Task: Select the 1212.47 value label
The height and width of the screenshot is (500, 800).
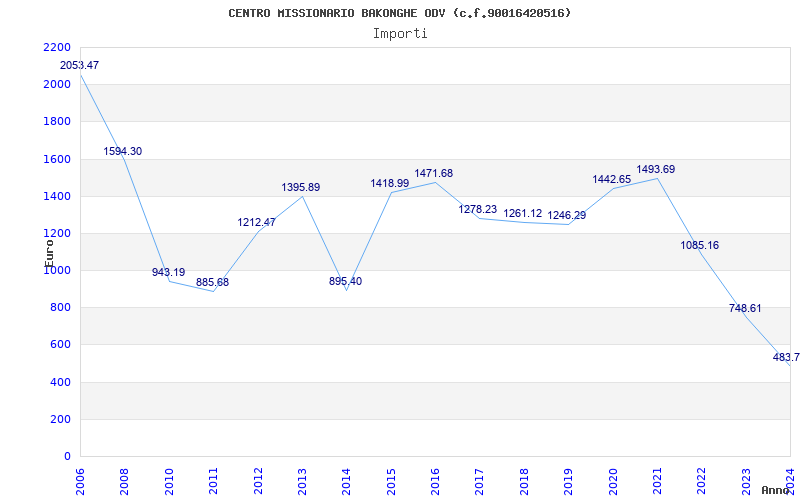Action: coord(256,222)
